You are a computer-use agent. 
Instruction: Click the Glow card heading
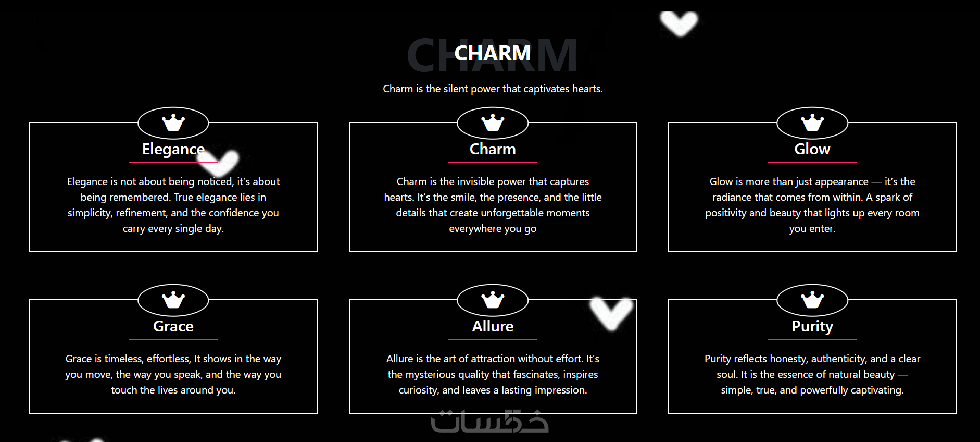(812, 149)
